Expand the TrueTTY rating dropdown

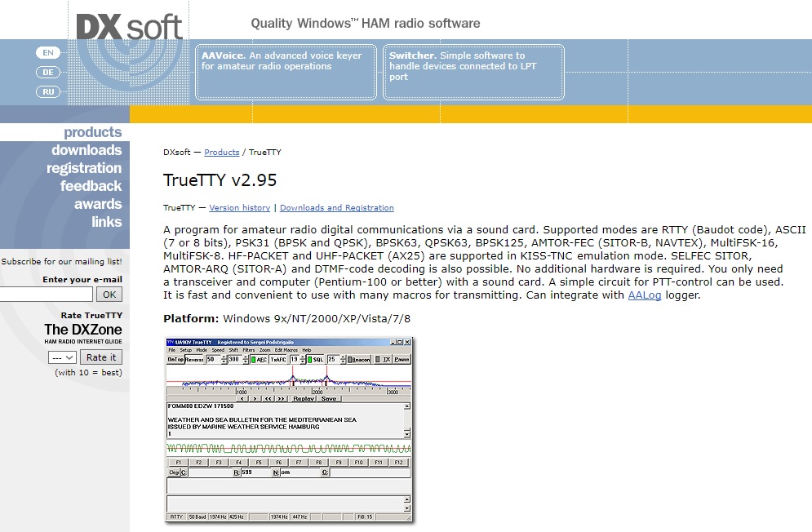click(x=62, y=357)
